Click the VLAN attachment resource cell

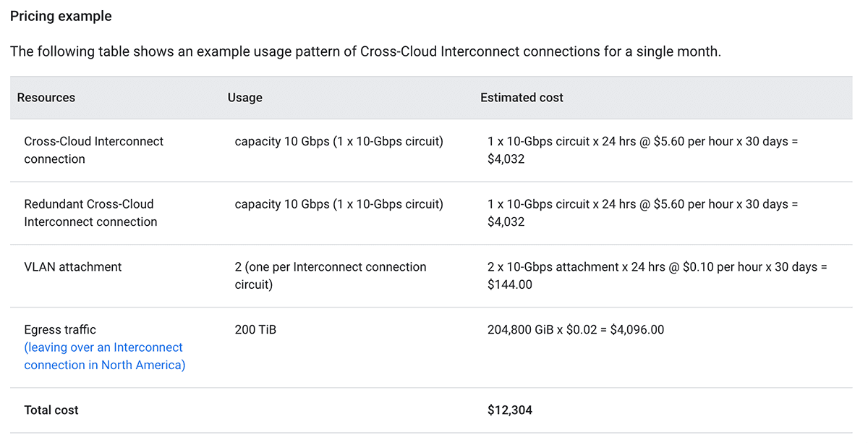point(73,267)
